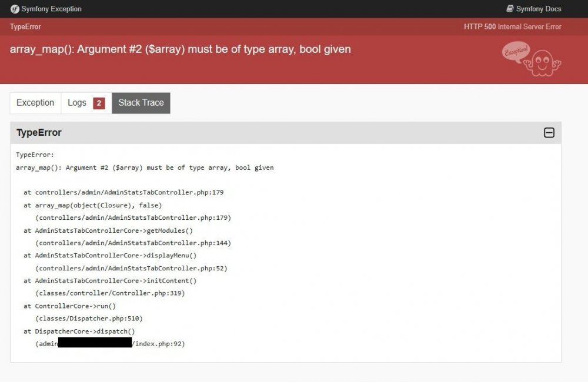Click 'at controllers/admin/AdminStatsTabController.php:179' line
Viewport: 588px width, 382px height.
pos(123,192)
